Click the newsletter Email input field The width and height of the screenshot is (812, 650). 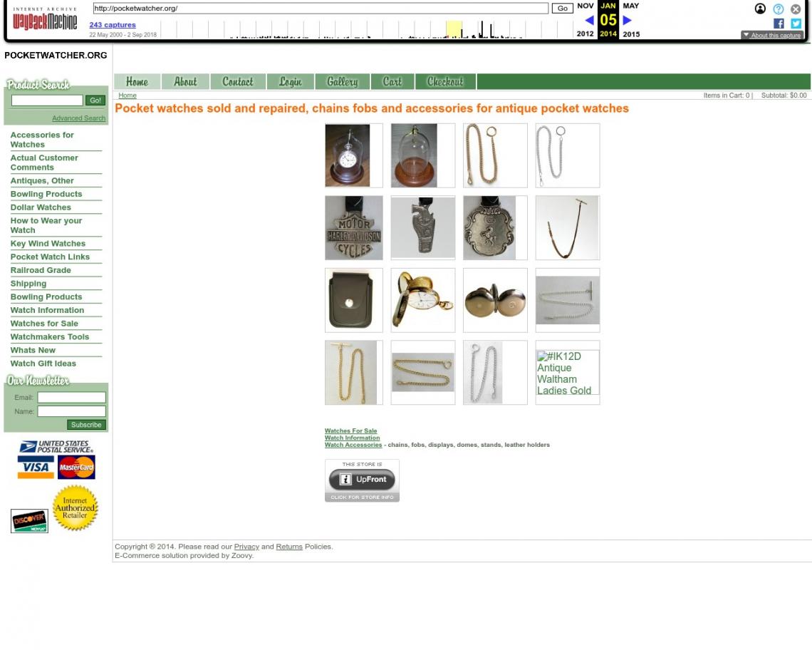[71, 398]
